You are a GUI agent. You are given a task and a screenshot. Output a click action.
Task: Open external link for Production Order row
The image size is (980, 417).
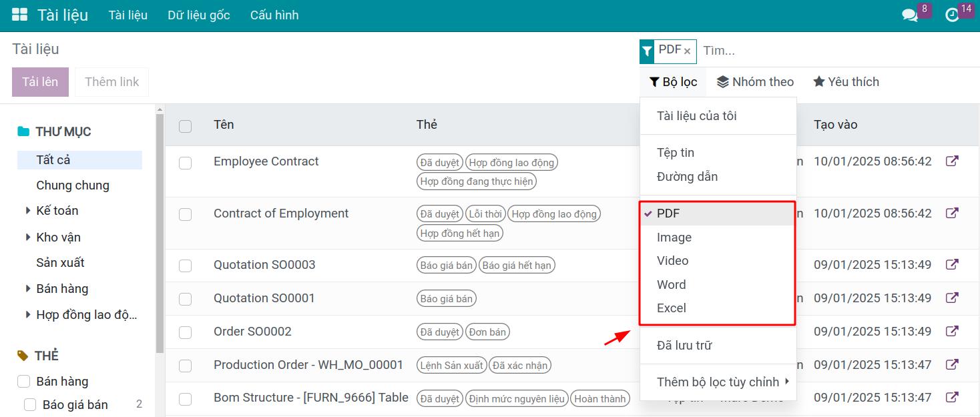tap(952, 365)
